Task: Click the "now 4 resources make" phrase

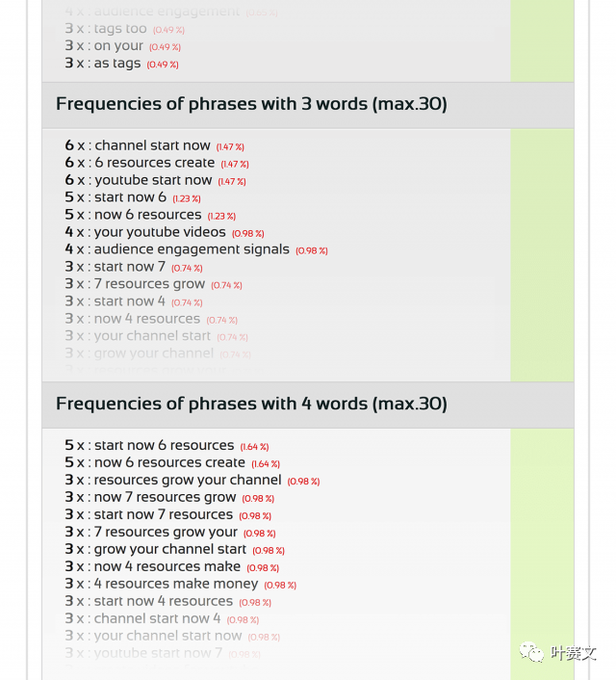Action: [x=167, y=567]
